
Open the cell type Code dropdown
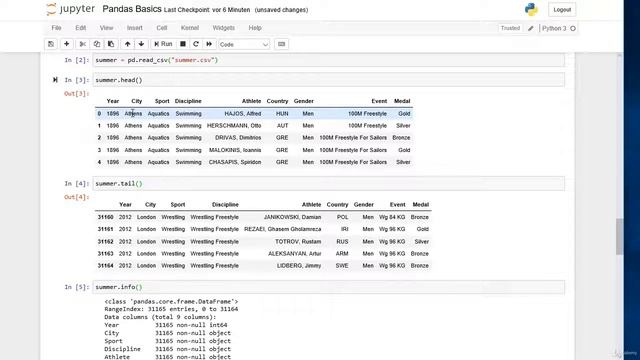244,44
